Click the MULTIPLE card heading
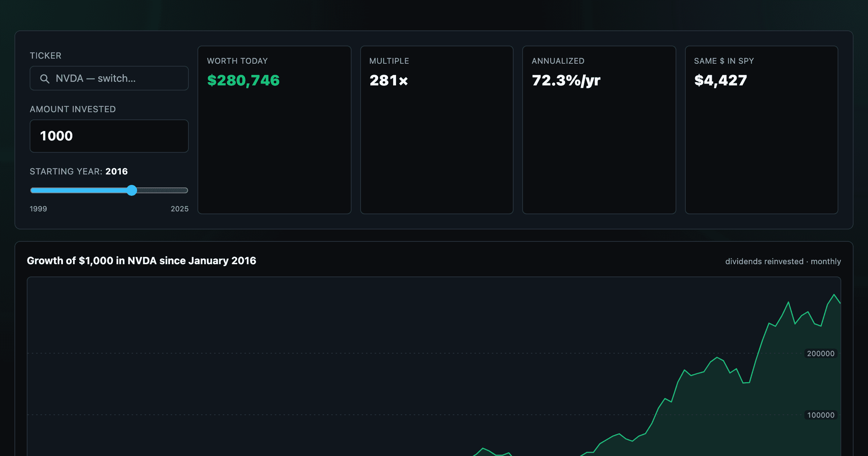The height and width of the screenshot is (456, 868). point(389,61)
